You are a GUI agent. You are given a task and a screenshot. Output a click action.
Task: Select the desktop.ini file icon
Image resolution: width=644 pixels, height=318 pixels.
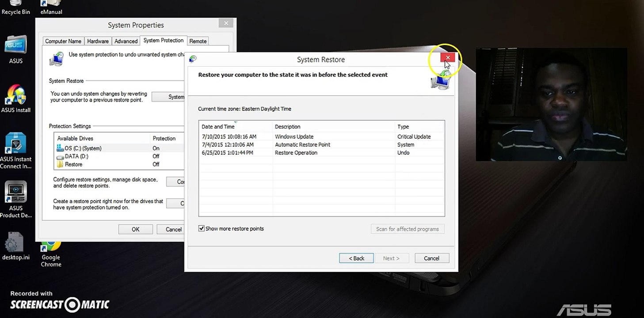[x=16, y=246]
